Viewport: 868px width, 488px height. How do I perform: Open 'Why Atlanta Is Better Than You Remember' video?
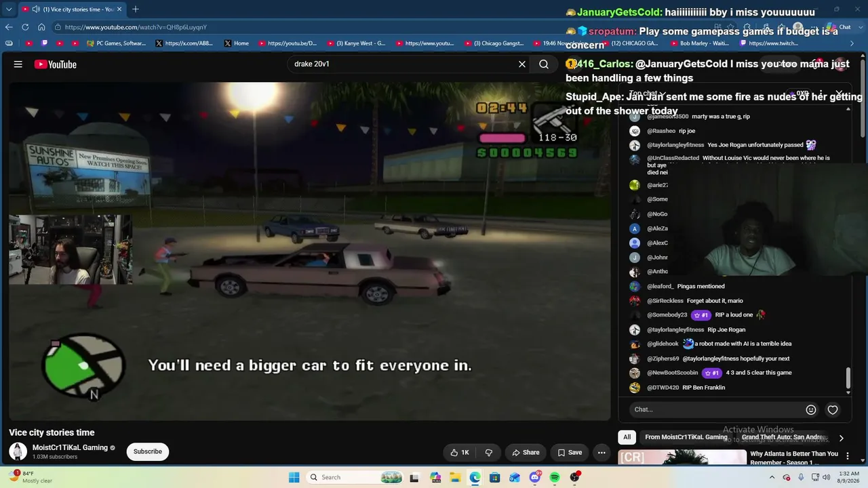(x=794, y=458)
